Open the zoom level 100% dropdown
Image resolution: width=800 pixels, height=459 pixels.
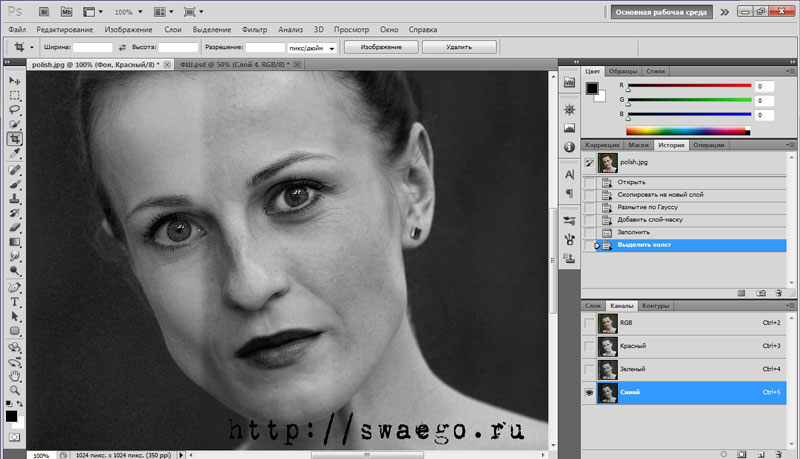(x=139, y=12)
